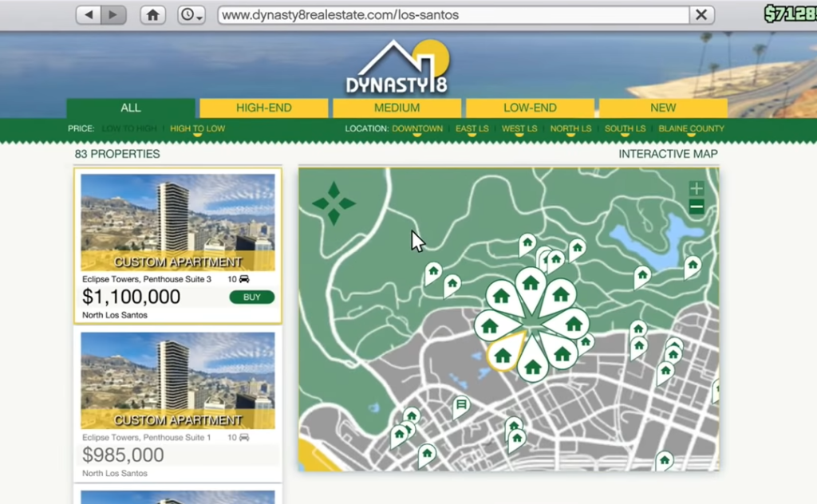The image size is (817, 504).
Task: Click the garage car icon for Penthouse Suite 1
Action: (244, 437)
